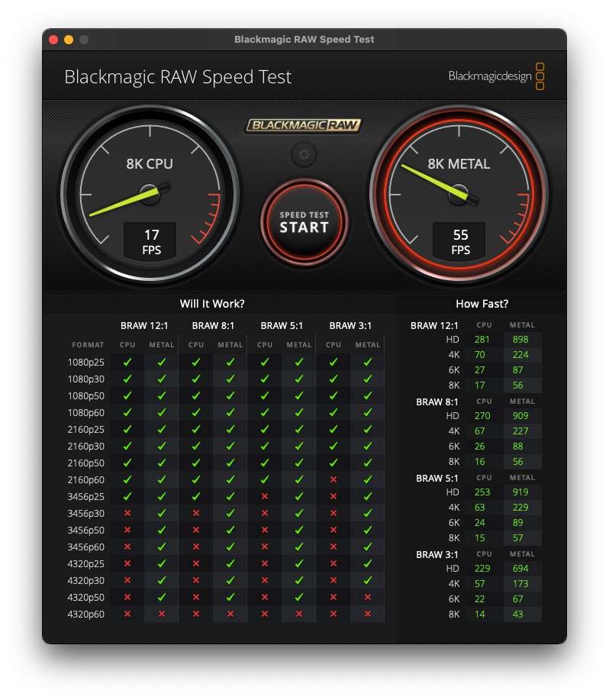609x700 pixels.
Task: Click the BRAW 3:1 8K CPU value 14
Action: [x=479, y=614]
